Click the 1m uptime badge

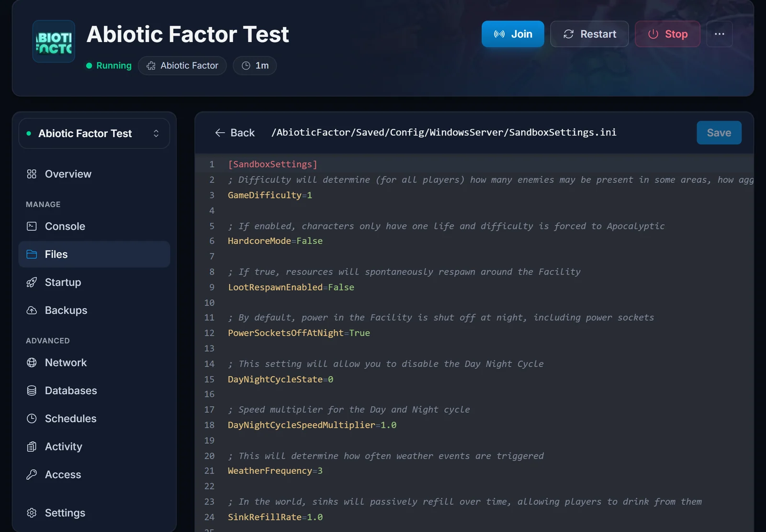255,66
